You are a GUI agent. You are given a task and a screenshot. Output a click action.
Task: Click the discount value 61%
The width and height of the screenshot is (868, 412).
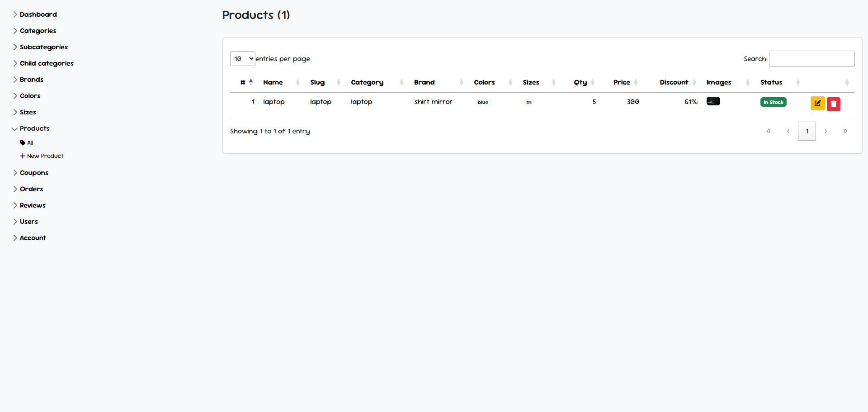(691, 102)
